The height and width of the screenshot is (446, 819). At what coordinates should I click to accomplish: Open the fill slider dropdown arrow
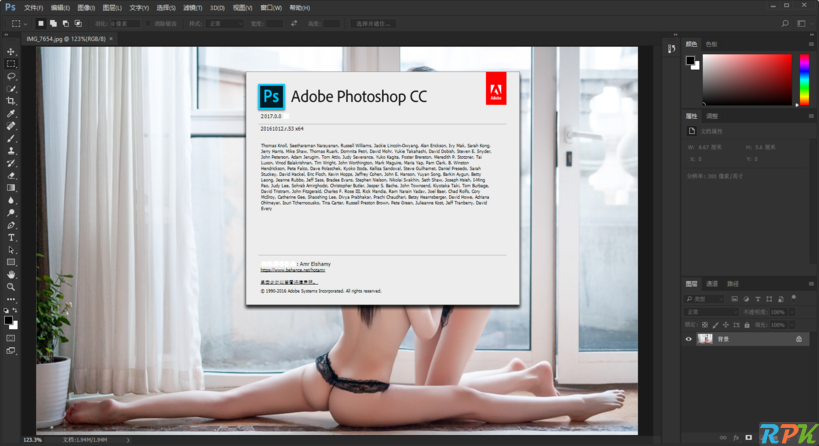tap(792, 325)
